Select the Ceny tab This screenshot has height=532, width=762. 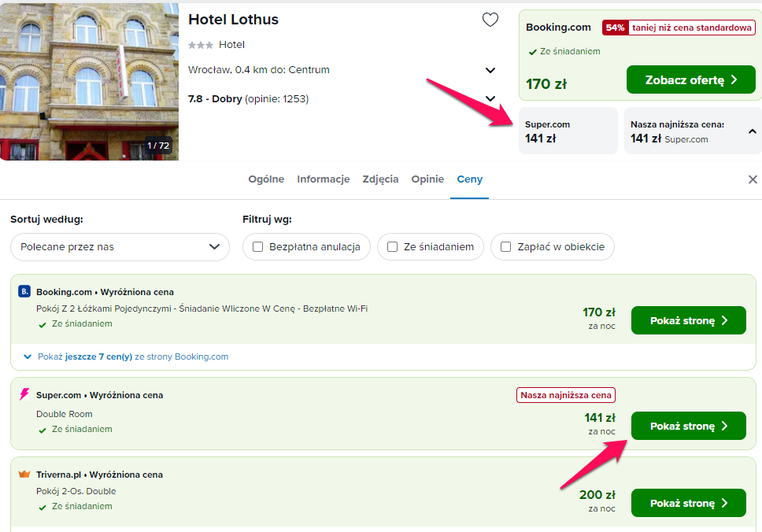(469, 179)
